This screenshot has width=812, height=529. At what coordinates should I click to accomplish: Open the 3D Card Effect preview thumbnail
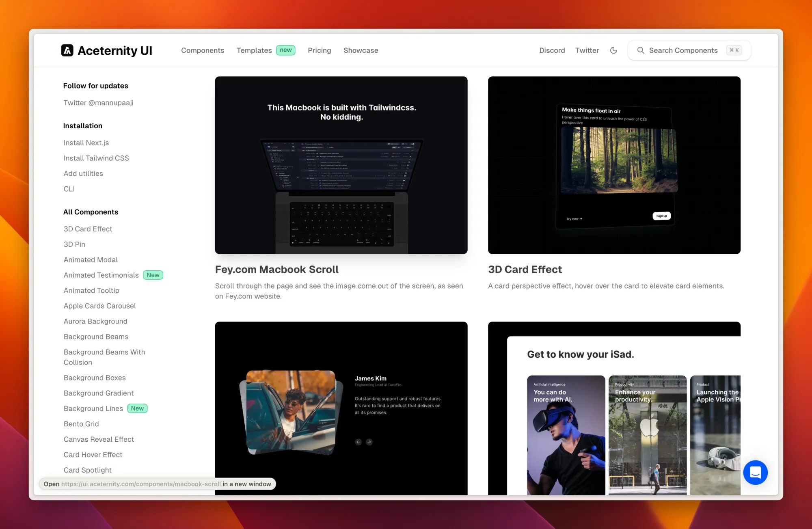614,165
